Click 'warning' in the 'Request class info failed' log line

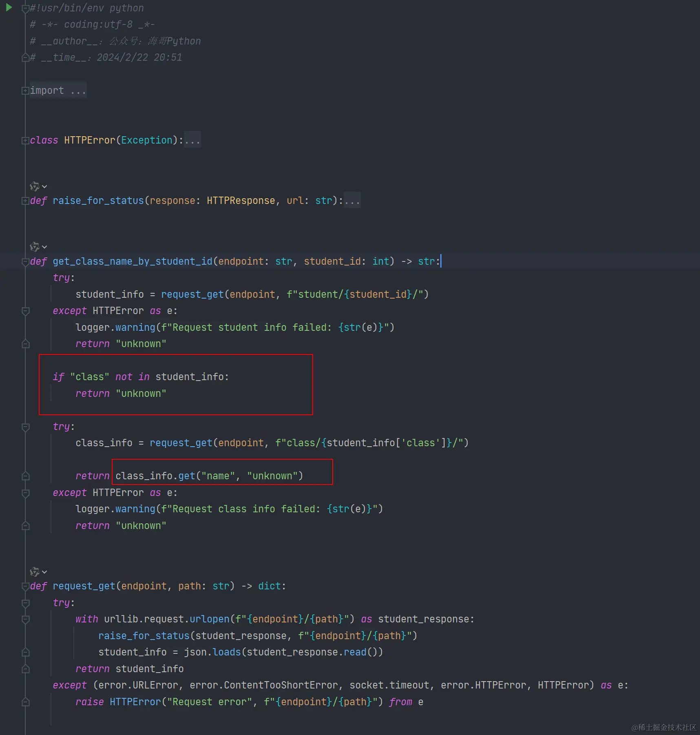pyautogui.click(x=135, y=509)
